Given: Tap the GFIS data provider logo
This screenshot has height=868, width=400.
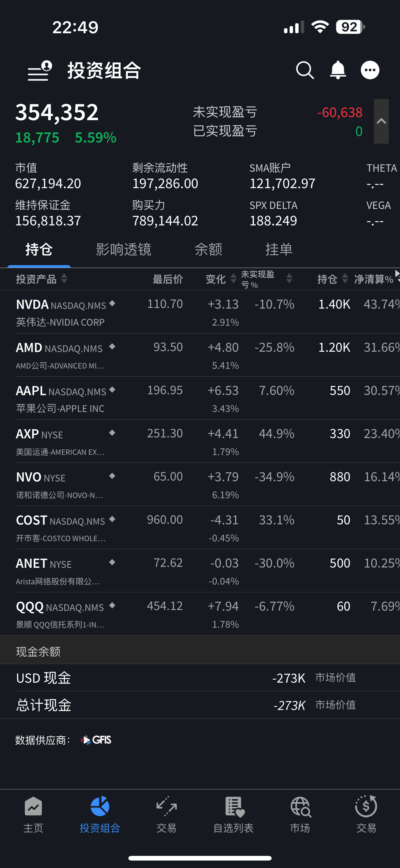Looking at the screenshot, I should pos(96,740).
